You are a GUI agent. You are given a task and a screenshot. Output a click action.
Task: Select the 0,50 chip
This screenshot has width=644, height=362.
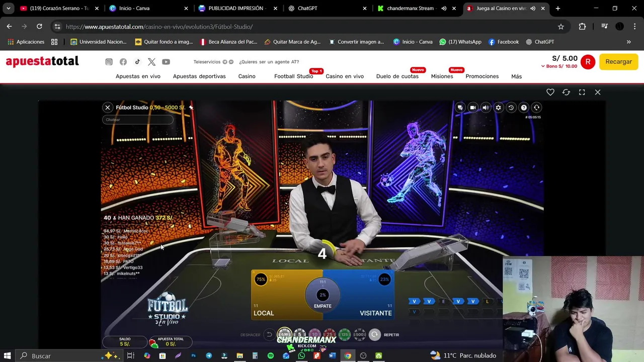point(284,334)
